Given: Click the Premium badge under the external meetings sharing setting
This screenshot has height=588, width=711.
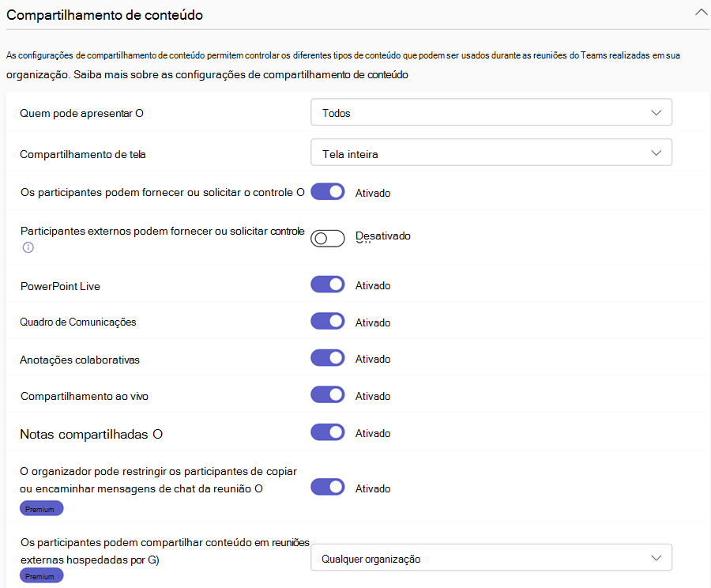Looking at the screenshot, I should (x=41, y=575).
